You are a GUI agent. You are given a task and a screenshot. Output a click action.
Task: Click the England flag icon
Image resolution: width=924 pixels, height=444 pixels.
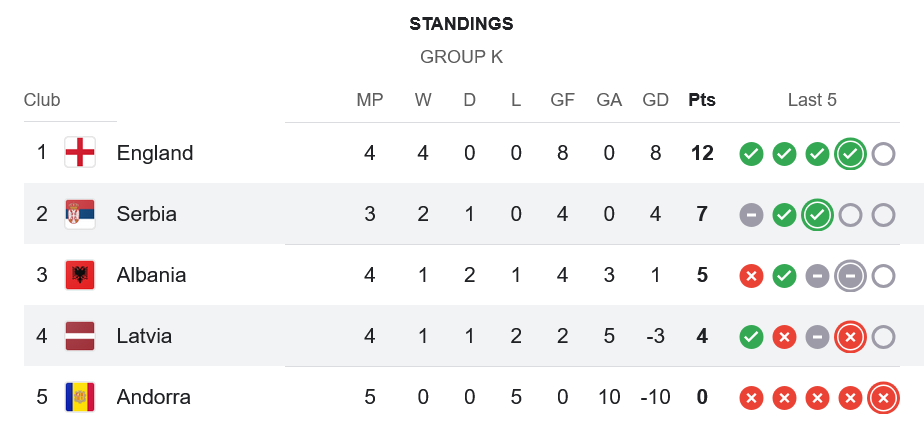80,153
